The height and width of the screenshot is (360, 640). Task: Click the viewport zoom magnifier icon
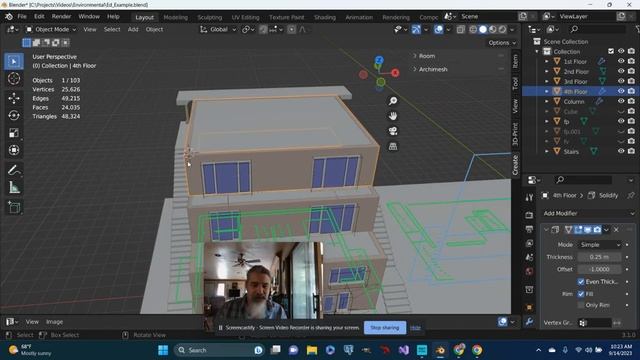click(x=393, y=101)
